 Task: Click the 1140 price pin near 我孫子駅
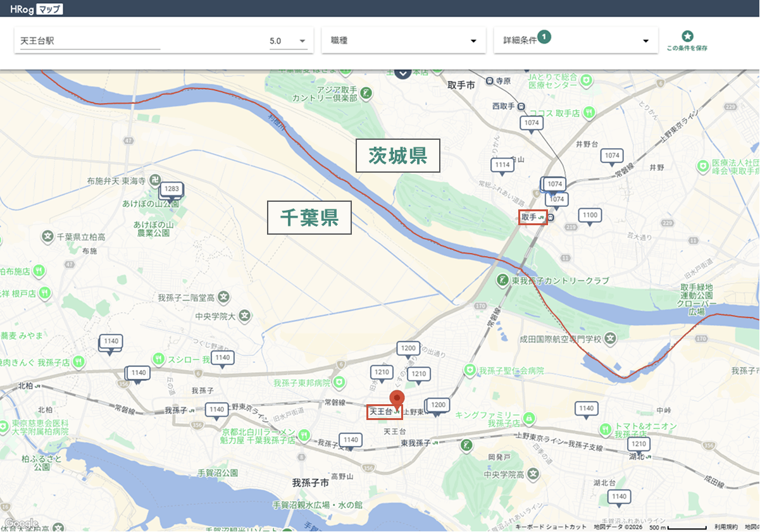(216, 410)
